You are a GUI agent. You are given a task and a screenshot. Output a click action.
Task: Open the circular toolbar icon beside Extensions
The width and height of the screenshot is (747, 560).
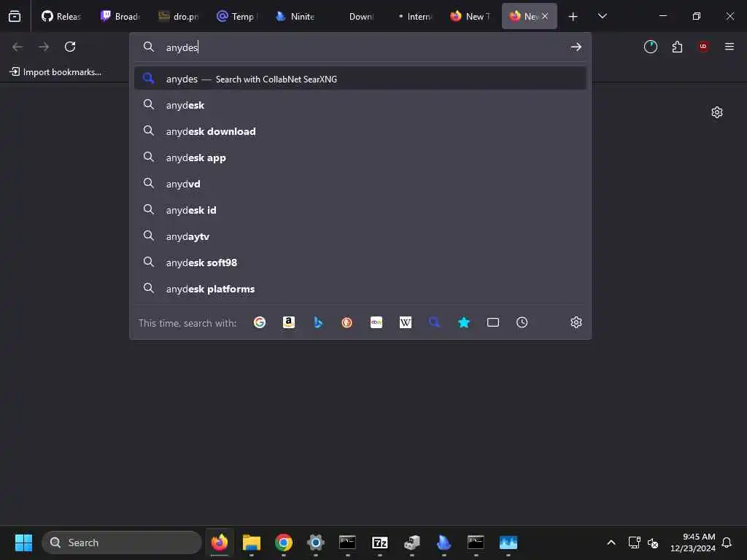pos(650,47)
